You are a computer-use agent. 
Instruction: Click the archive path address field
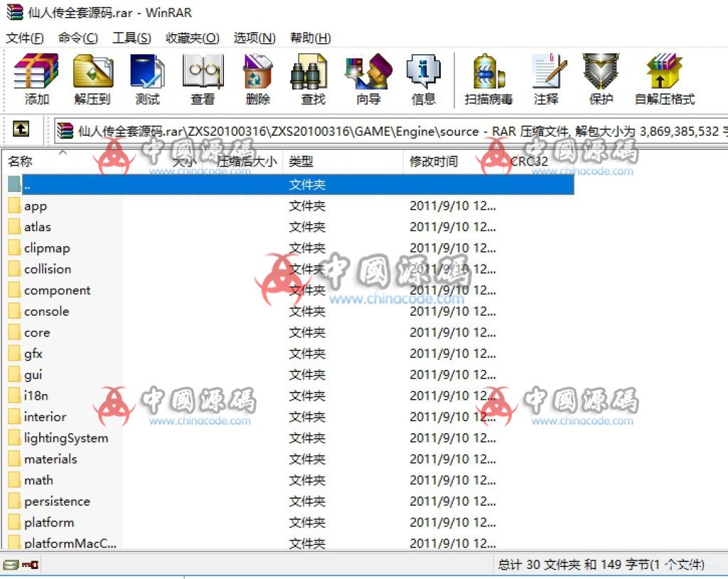click(391, 131)
